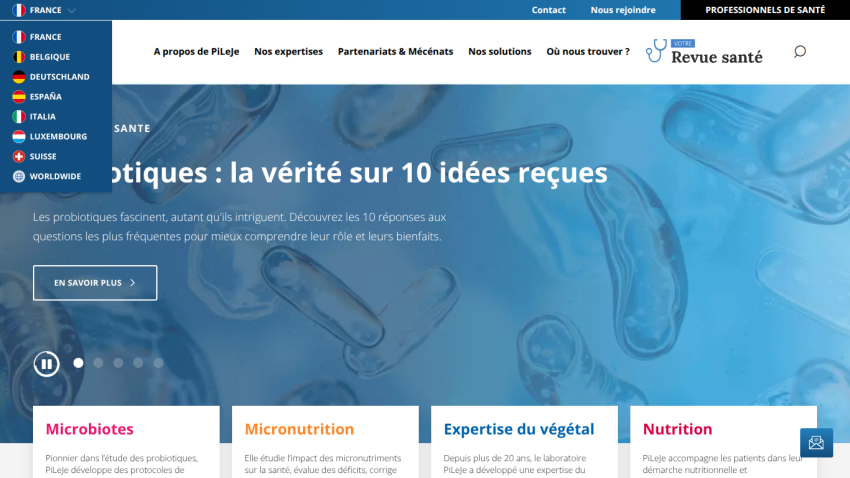Click the VOTRE badge above Revue santé

pos(682,43)
